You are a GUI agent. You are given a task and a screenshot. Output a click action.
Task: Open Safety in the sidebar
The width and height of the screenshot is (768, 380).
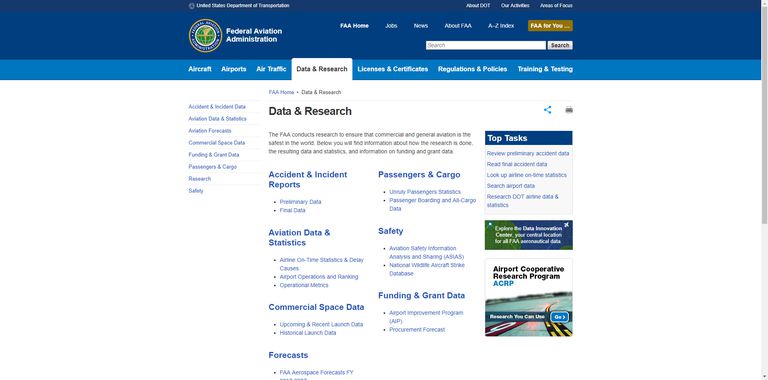coord(196,190)
